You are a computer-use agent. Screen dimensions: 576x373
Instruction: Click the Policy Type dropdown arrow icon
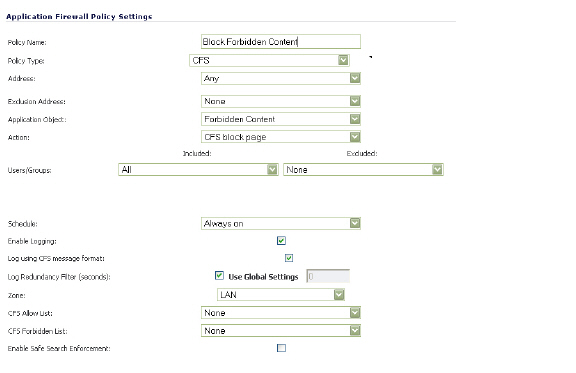343,60
